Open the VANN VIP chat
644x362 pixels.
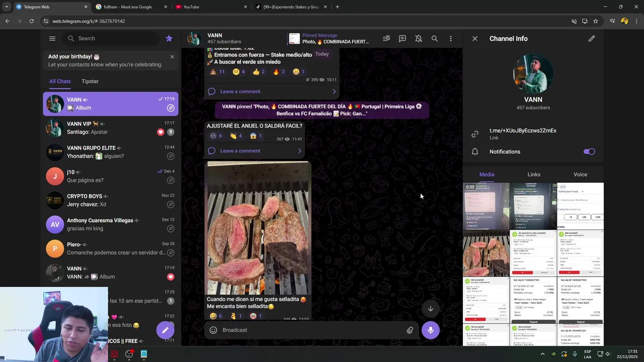[x=111, y=128]
